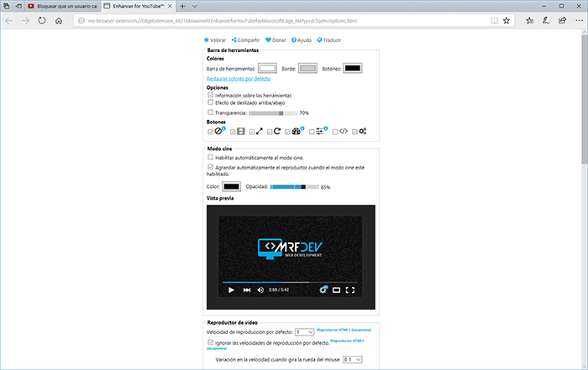Open the default playback speed dropdown
Screen dimensions: 588x370
304,331
